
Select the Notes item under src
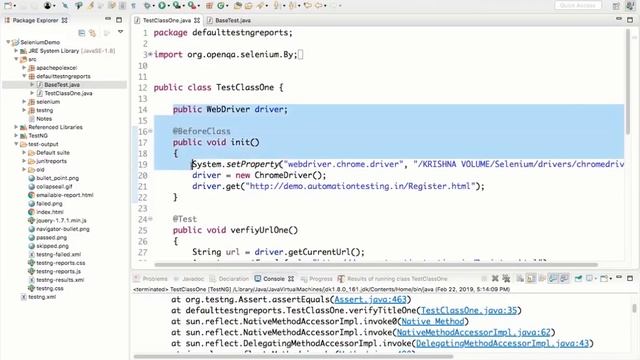point(44,119)
